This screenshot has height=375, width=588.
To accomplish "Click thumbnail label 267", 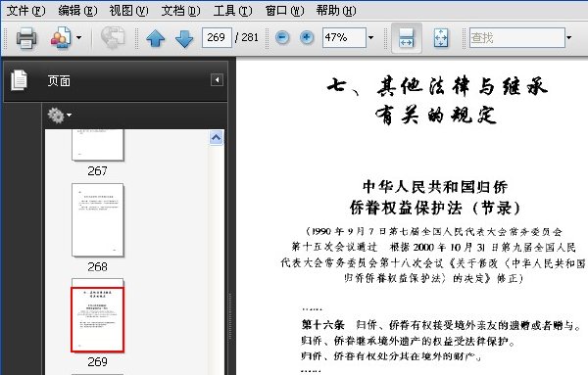I will tap(97, 171).
